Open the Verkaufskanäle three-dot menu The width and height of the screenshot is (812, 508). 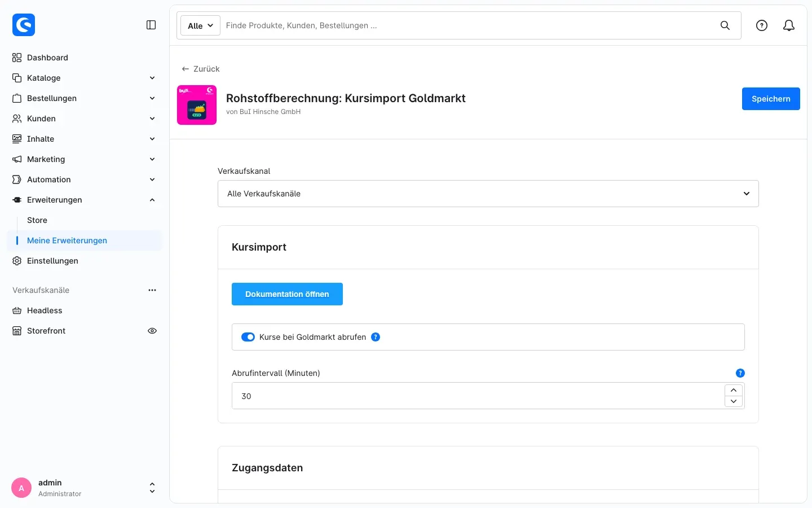(152, 290)
